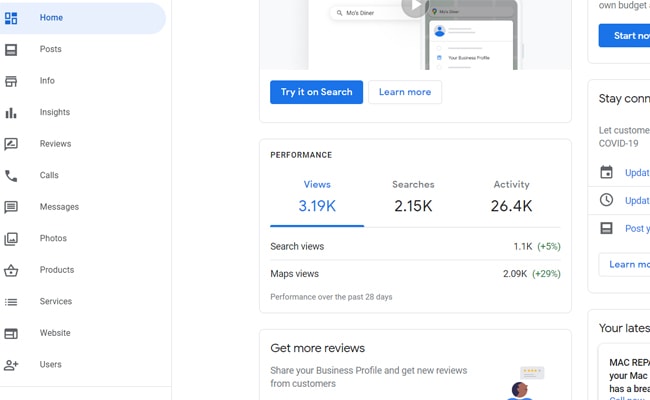Open Reviews menu label

click(x=56, y=144)
